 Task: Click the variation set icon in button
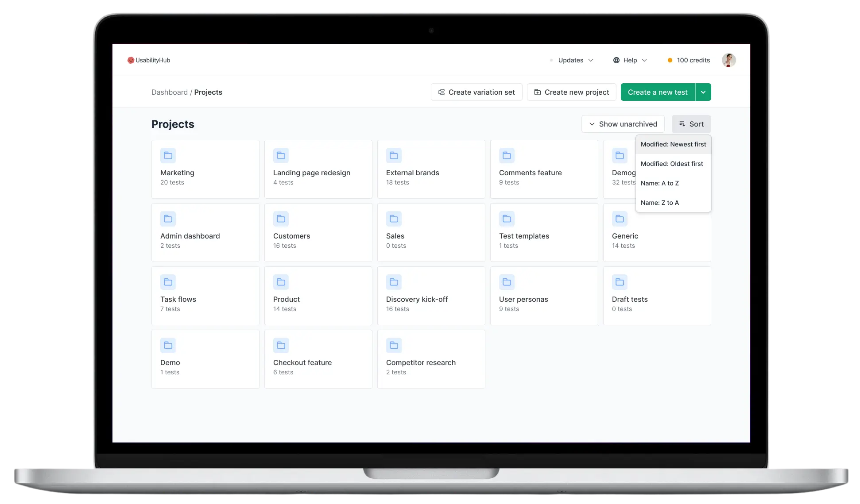(x=442, y=92)
